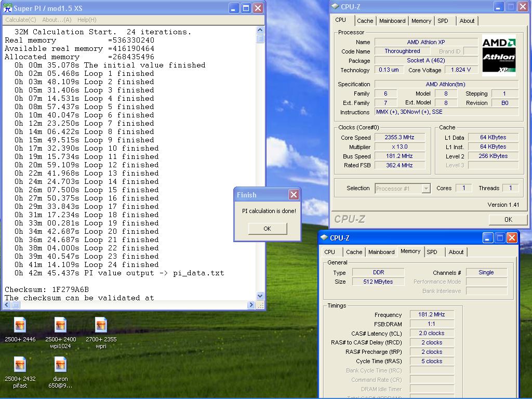Click the Revision B0 value
Image resolution: width=532 pixels, height=399 pixels.
pyautogui.click(x=505, y=103)
